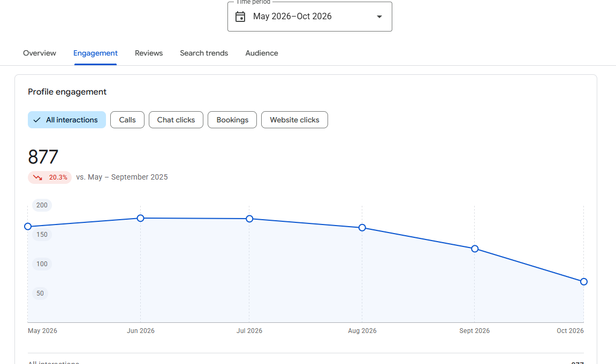This screenshot has height=364, width=616.
Task: Click the Aug 2026 chart data point
Action: tap(362, 228)
